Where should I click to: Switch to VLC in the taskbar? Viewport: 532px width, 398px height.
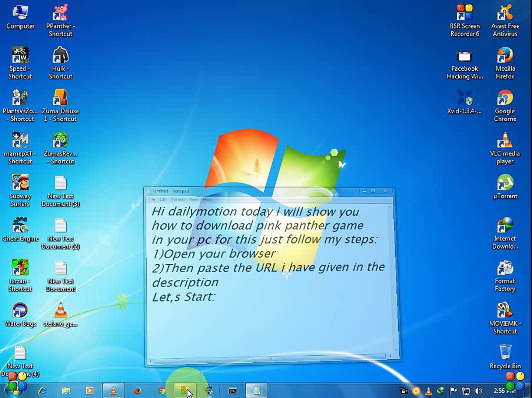coord(113,391)
